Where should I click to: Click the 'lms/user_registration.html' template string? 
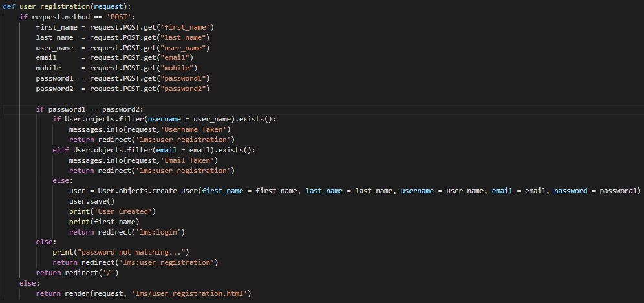tap(189, 293)
